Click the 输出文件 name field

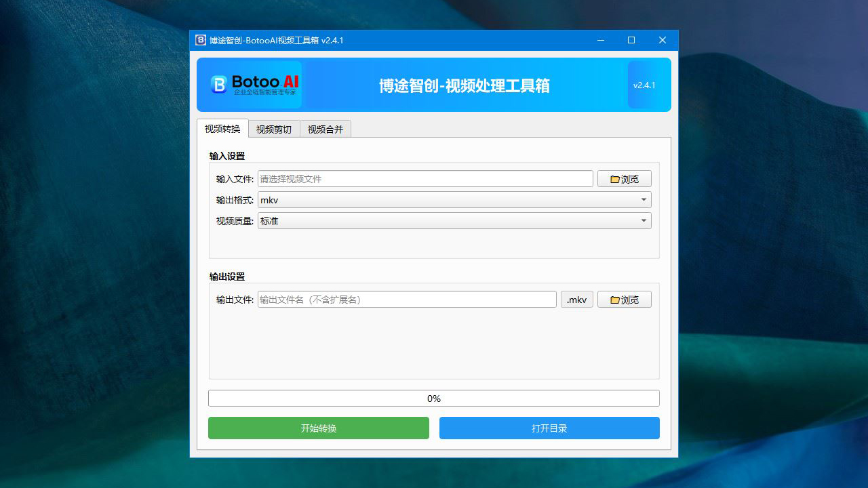[406, 299]
